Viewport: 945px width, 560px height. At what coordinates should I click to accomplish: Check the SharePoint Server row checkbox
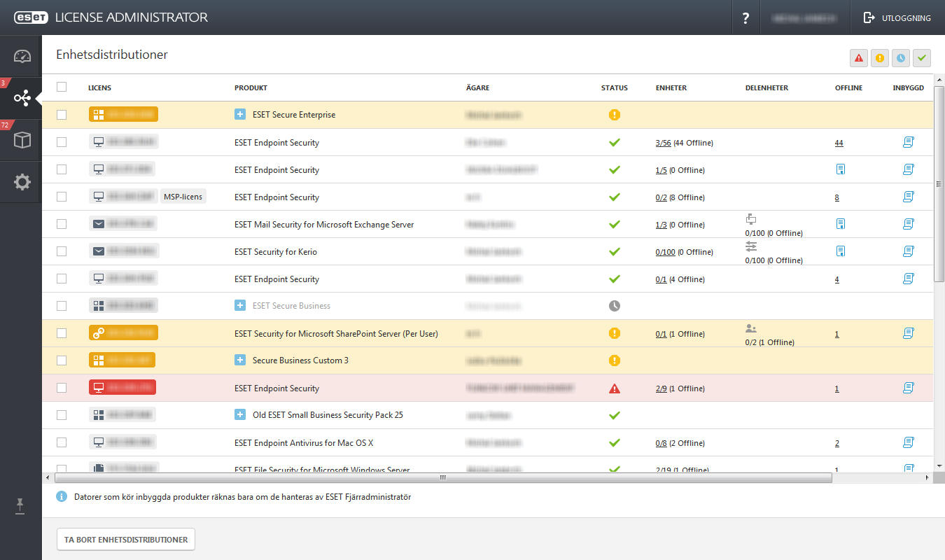click(x=62, y=333)
